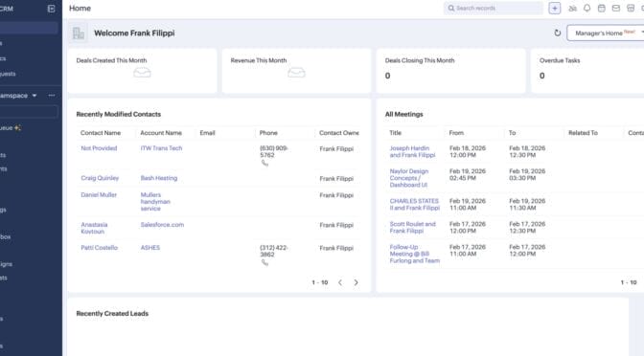Viewport: 644px width, 356px height.
Task: Click the organization building icon beside Welcome
Action: (x=78, y=33)
